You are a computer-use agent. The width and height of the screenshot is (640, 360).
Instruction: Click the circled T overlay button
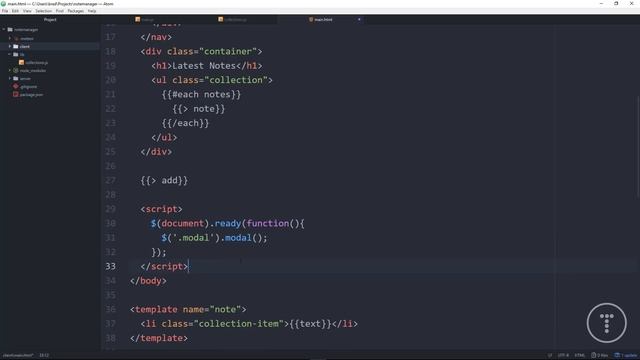(x=607, y=323)
